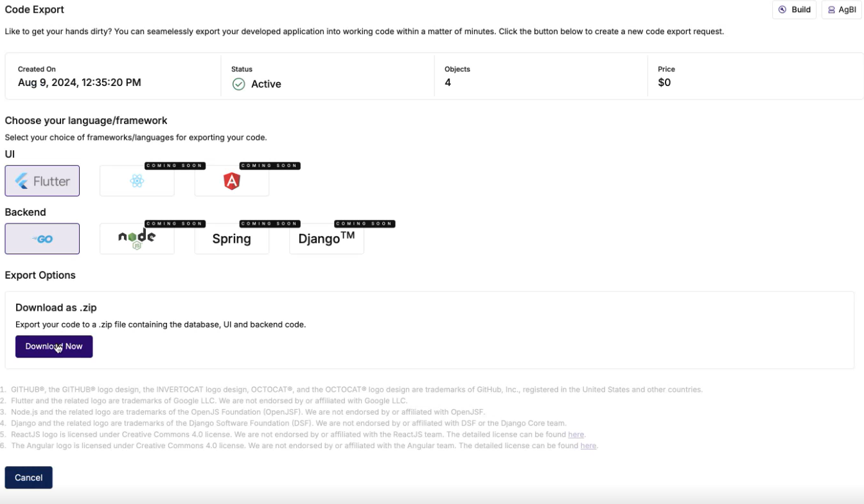Click the green Active status checkmark icon
This screenshot has height=504, width=864.
(x=238, y=84)
